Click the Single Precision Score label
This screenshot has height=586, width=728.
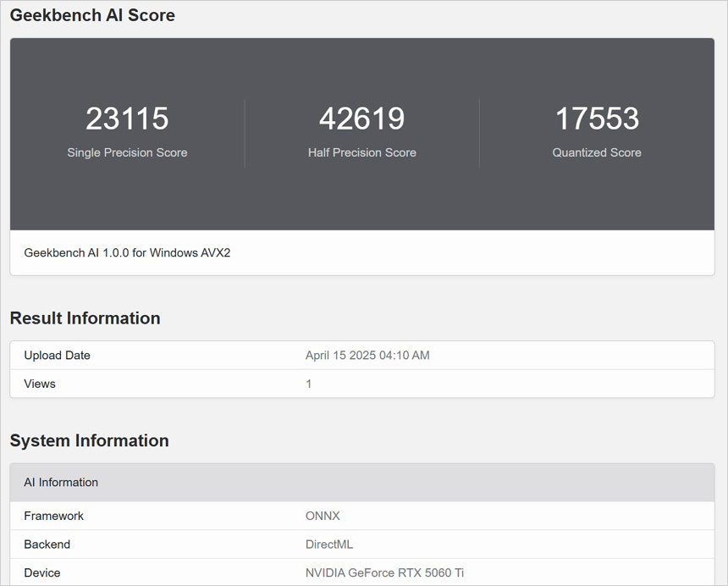point(127,152)
